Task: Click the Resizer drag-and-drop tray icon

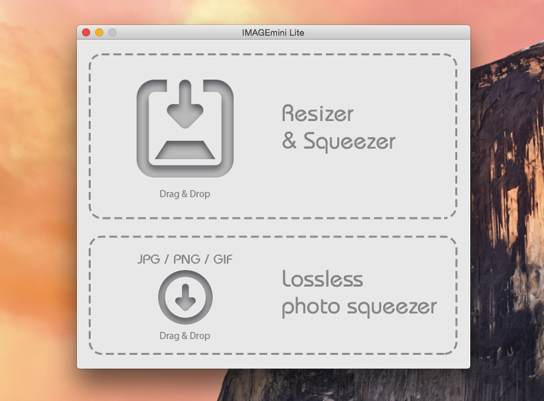Action: (185, 128)
